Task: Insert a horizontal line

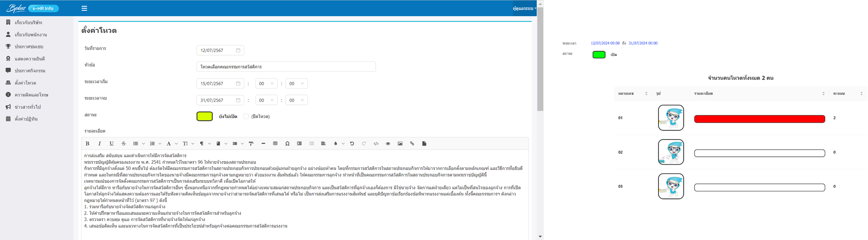Action: click(x=263, y=143)
